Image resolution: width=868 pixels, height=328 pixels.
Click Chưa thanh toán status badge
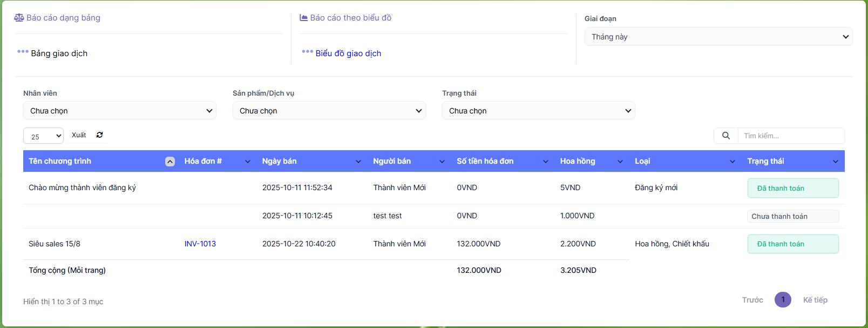[x=792, y=216]
